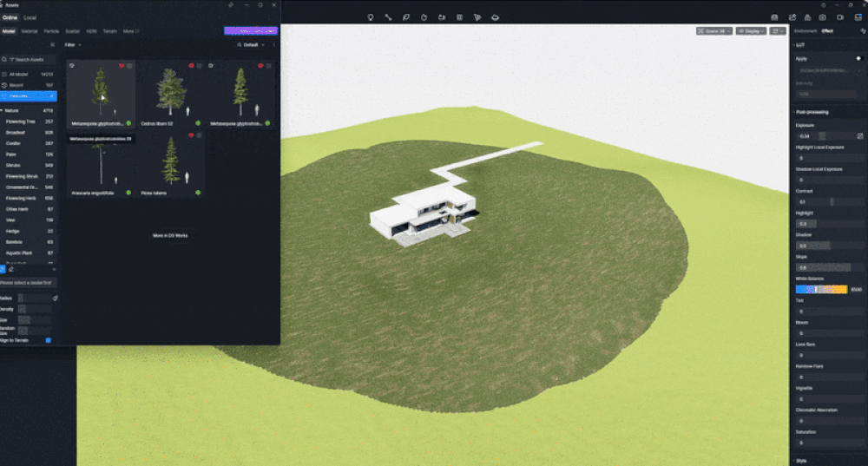Image resolution: width=868 pixels, height=466 pixels.
Task: Tick selection box on Picea rubens card
Action: [x=200, y=135]
